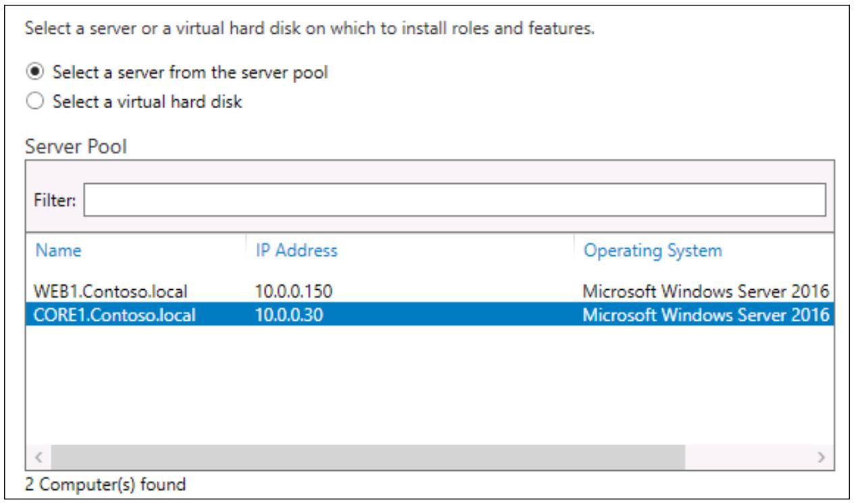The width and height of the screenshot is (854, 504).
Task: Click the CORE1 row operating system cell
Action: 706,313
